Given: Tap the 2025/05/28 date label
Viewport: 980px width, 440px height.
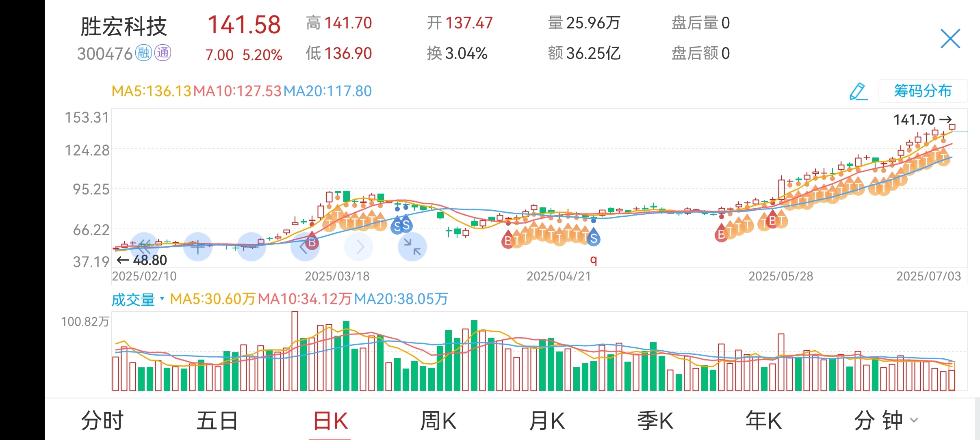Looking at the screenshot, I should (781, 276).
